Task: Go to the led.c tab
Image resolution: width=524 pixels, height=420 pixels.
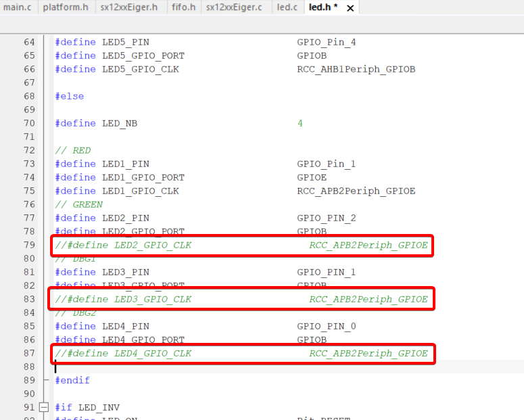Action: [287, 7]
